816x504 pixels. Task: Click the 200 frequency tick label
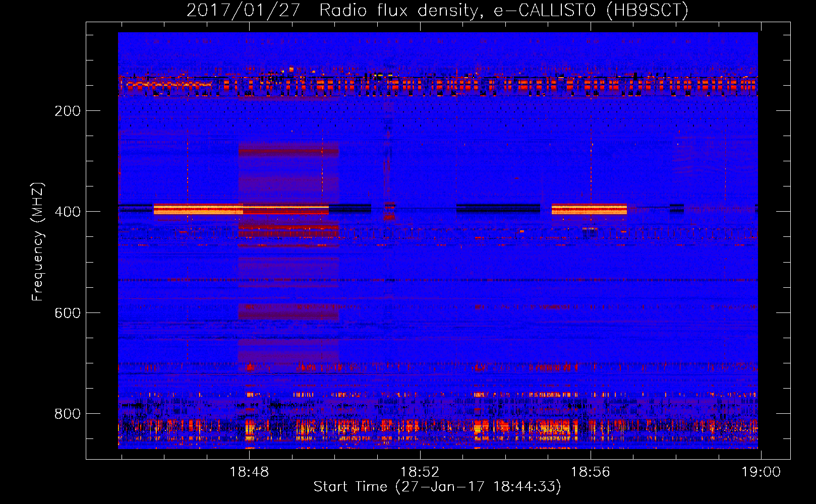pos(68,111)
